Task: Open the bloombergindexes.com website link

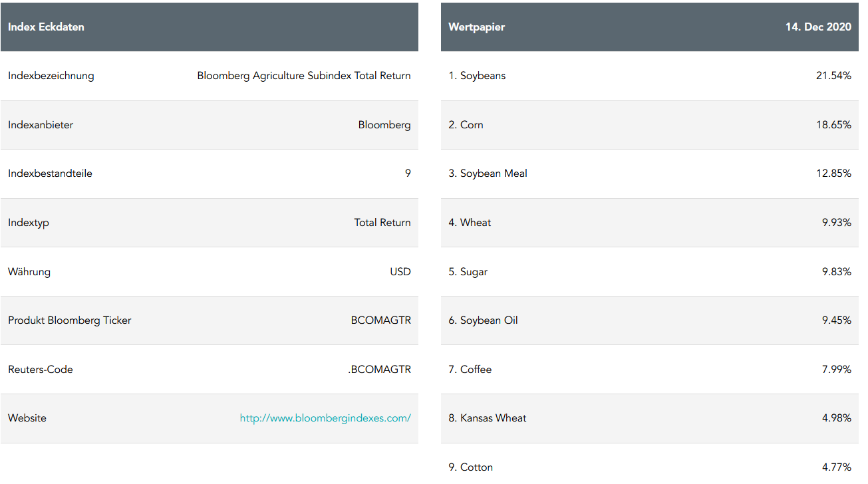Action: [325, 418]
